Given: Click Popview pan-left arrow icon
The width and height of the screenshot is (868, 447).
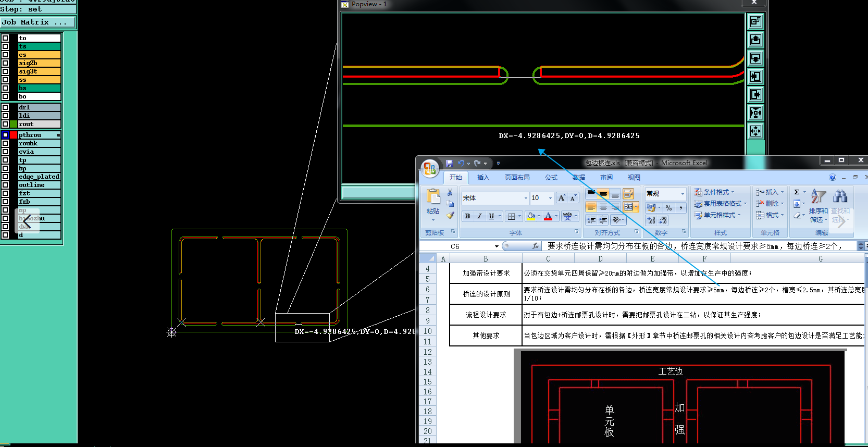Looking at the screenshot, I should point(755,76).
